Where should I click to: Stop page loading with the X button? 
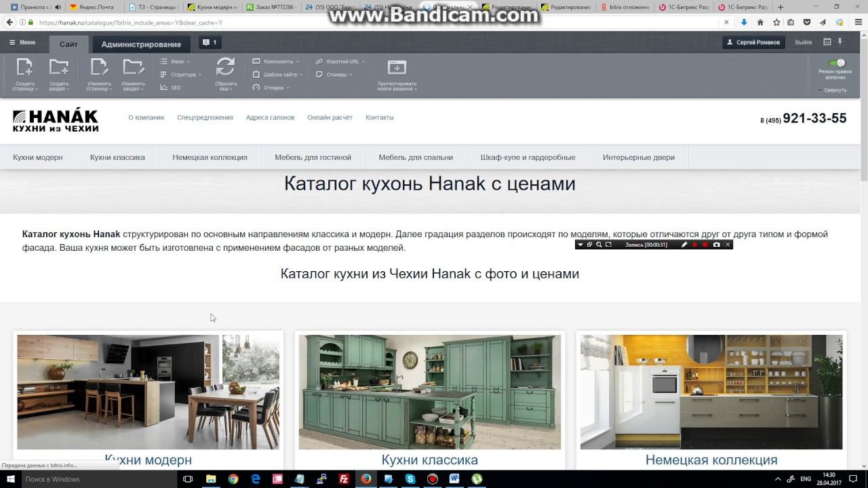(x=726, y=22)
